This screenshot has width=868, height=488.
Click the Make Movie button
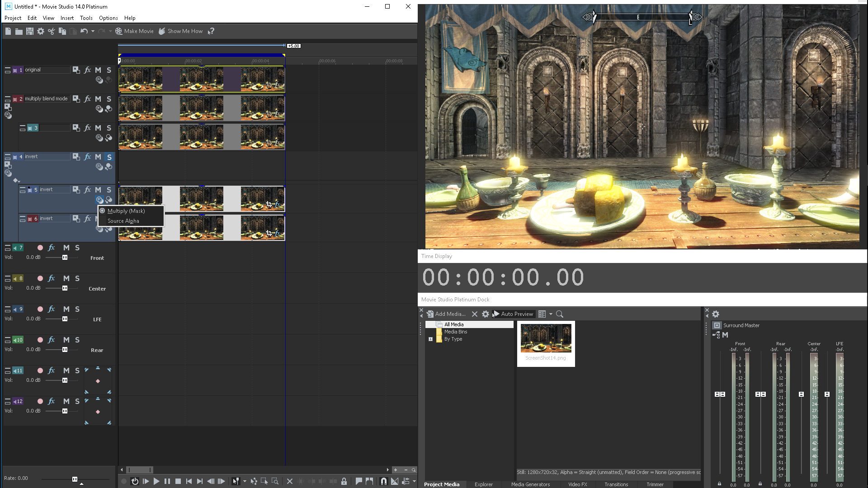click(134, 31)
